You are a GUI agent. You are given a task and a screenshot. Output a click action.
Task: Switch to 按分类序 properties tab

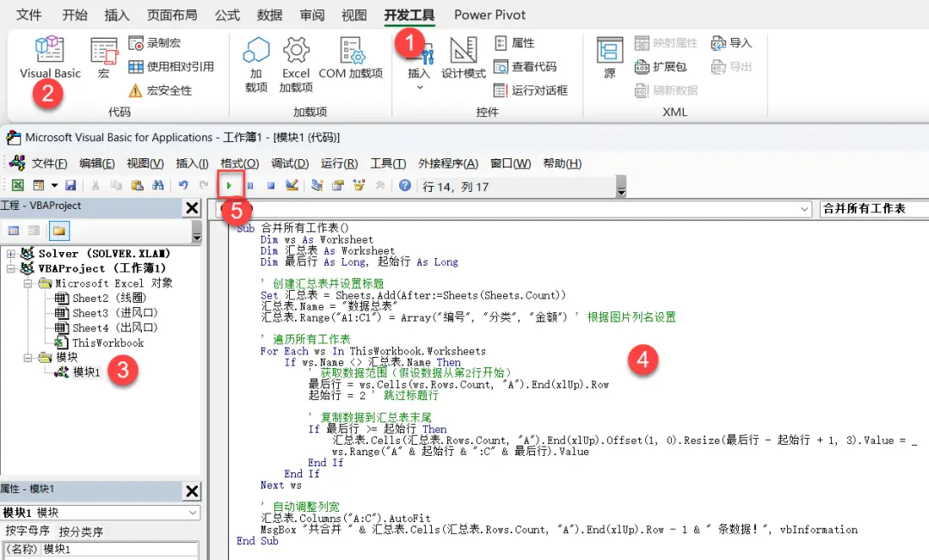(81, 532)
